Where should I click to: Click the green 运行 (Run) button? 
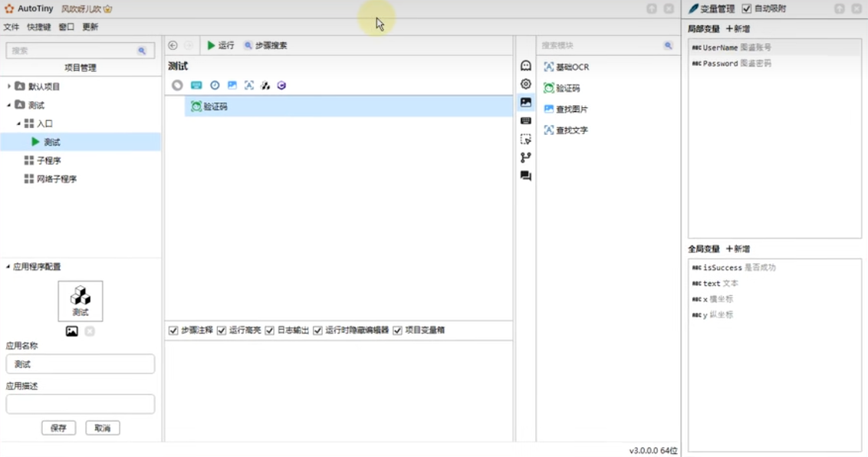(x=220, y=45)
